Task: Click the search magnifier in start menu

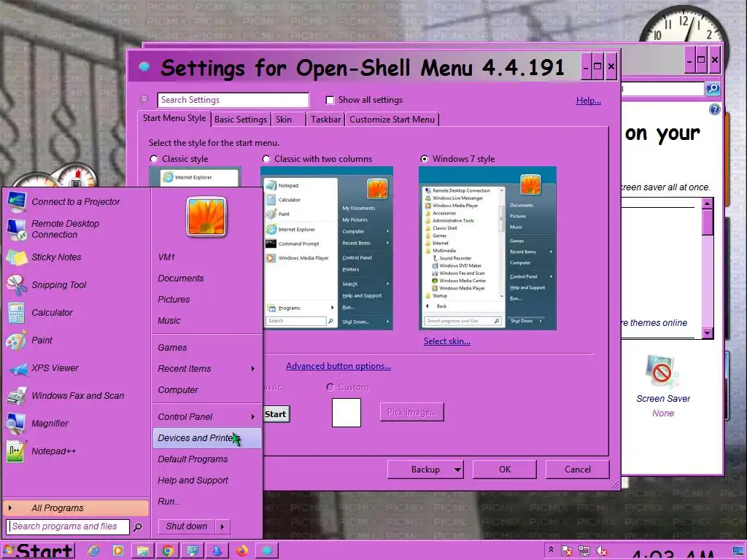Action: [138, 526]
